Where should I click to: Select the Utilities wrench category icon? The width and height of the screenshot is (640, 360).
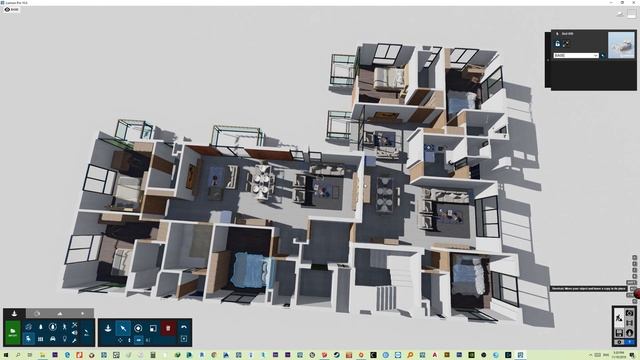coord(74,340)
